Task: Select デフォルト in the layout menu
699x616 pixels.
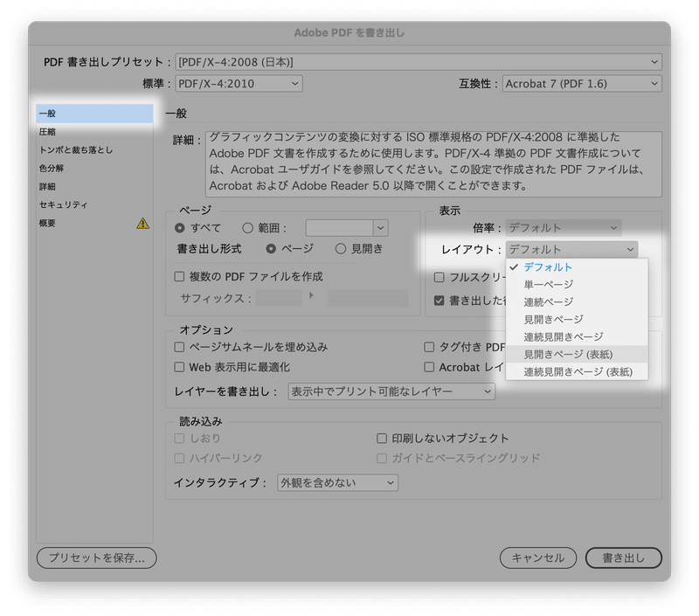Action: click(577, 267)
